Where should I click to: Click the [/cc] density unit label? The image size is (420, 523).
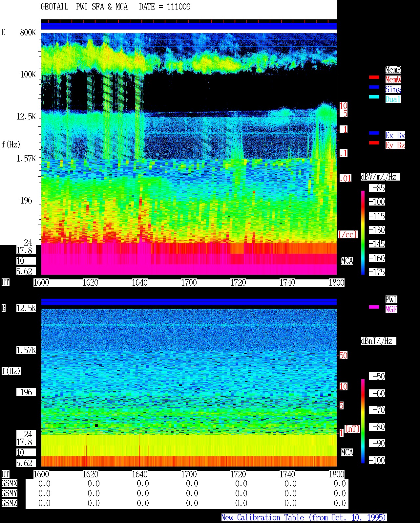coord(347,234)
